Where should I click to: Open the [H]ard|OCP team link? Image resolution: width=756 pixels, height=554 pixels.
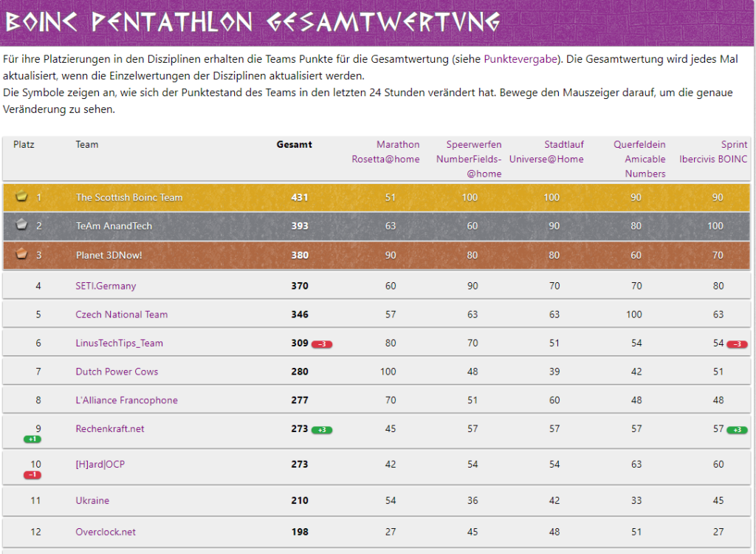click(x=100, y=464)
